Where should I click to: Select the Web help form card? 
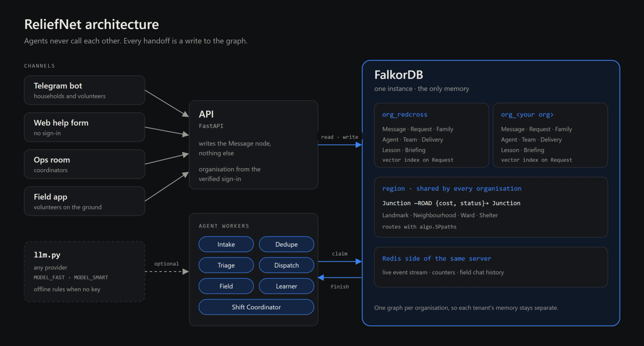tap(85, 127)
